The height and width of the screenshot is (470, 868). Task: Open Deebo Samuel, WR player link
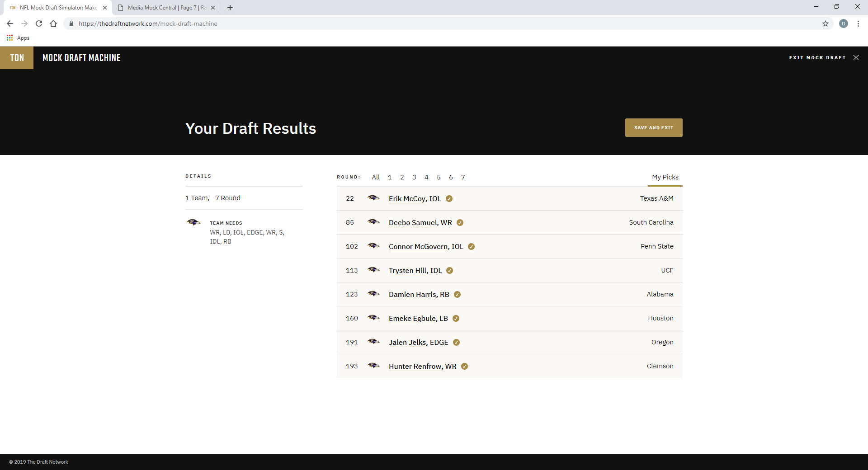pos(420,222)
